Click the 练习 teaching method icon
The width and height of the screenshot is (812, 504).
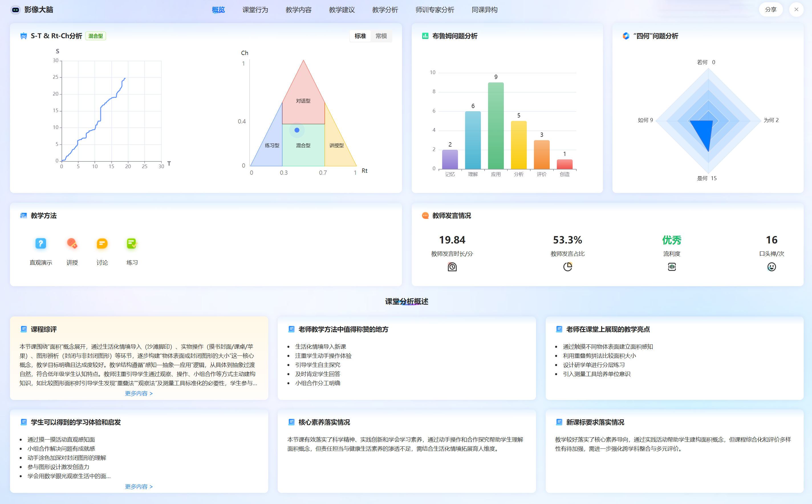132,244
